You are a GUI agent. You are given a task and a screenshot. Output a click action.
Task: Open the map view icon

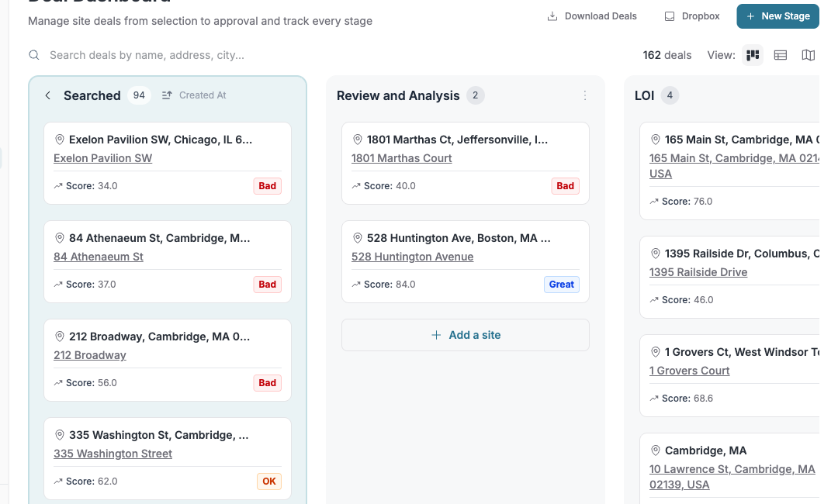[x=808, y=55]
